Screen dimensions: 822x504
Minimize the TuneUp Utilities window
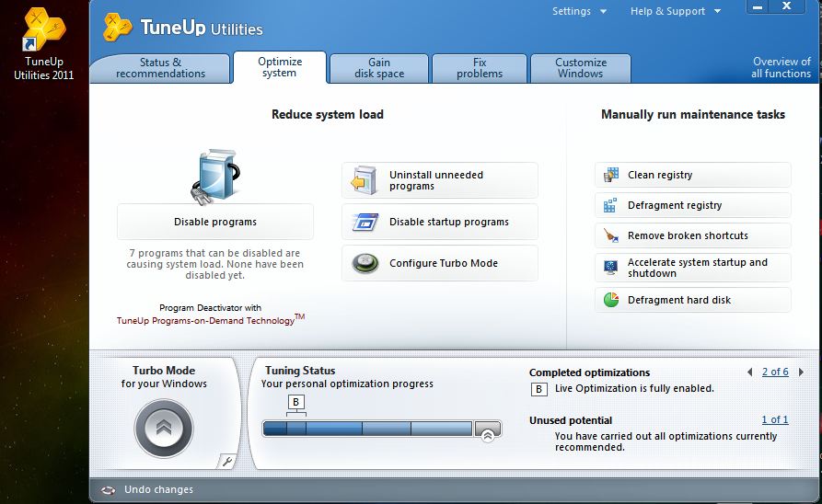pyautogui.click(x=758, y=6)
